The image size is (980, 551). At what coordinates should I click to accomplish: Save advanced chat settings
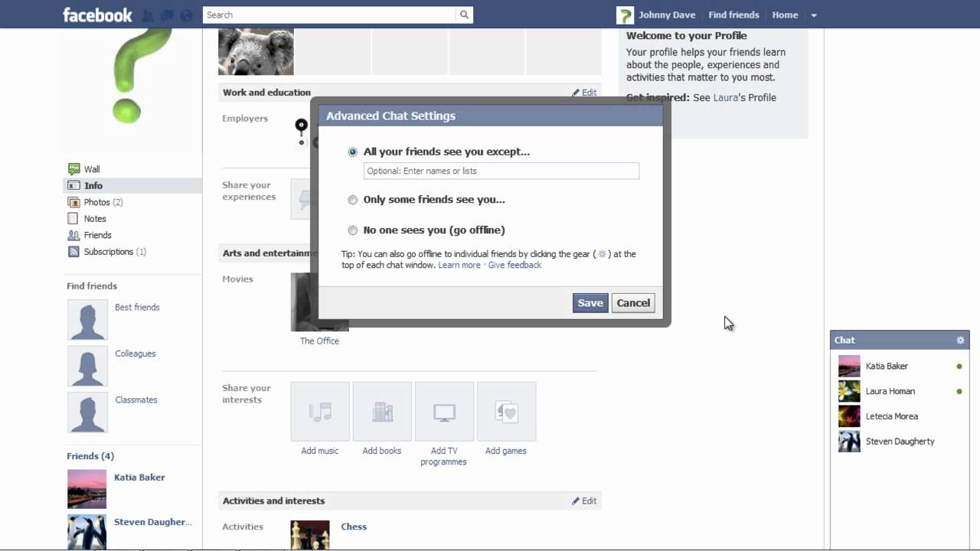click(x=590, y=303)
